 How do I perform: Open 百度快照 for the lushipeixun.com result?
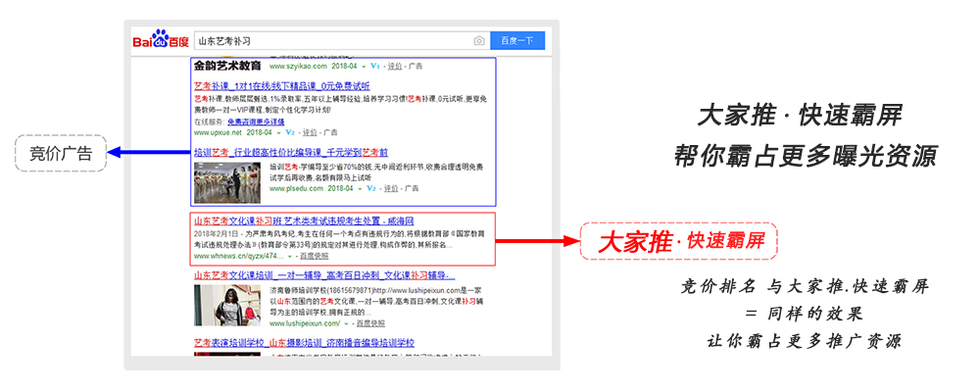point(370,323)
